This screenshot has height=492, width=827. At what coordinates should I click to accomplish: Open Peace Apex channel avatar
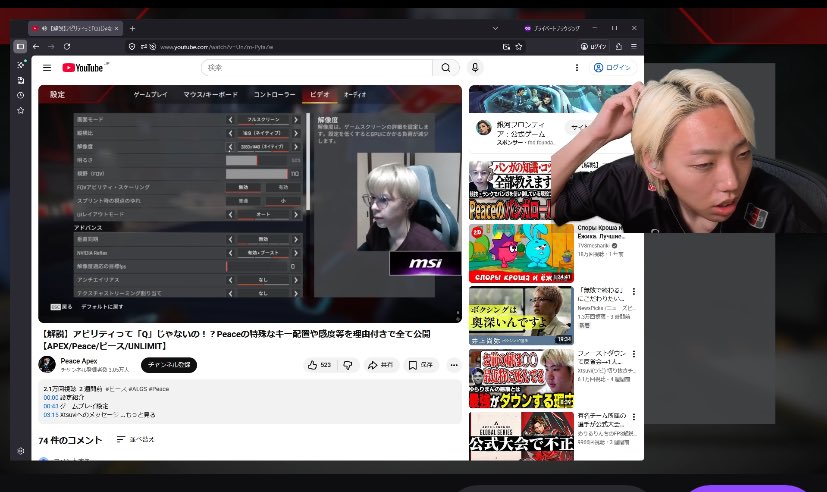pos(47,364)
